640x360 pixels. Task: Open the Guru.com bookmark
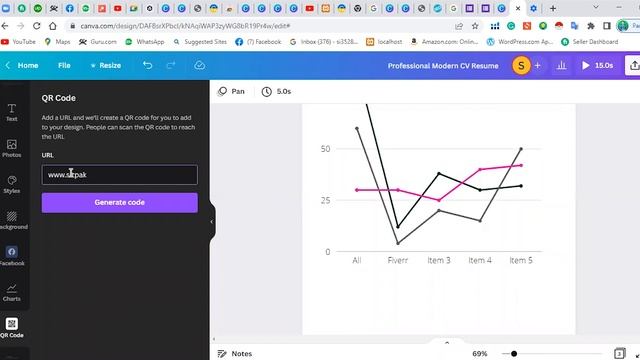point(98,42)
